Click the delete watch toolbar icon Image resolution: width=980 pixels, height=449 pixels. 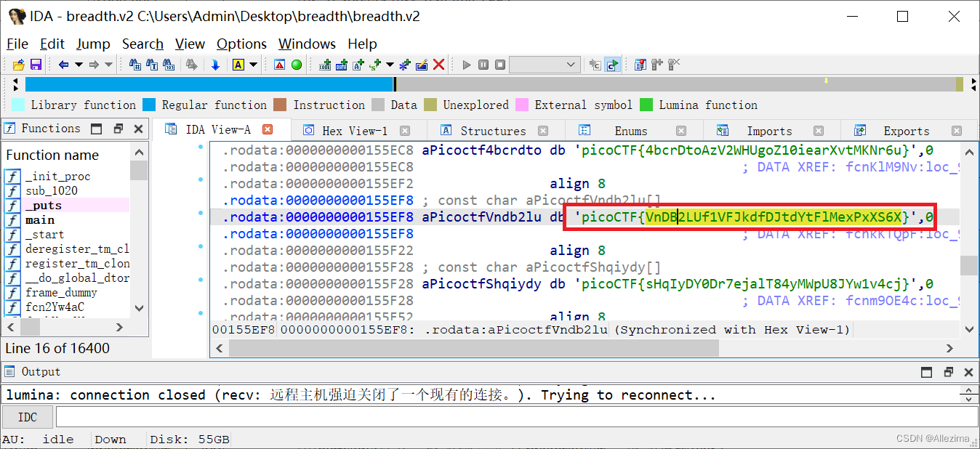pos(673,65)
